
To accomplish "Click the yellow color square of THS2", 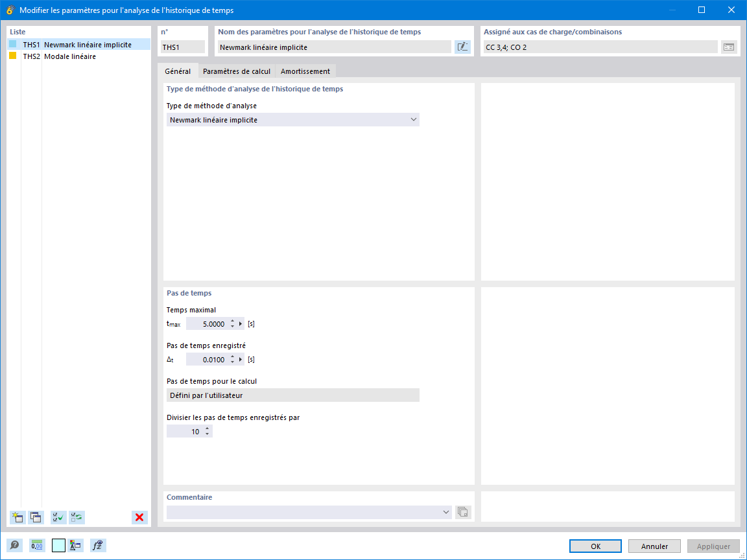I will (x=13, y=56).
